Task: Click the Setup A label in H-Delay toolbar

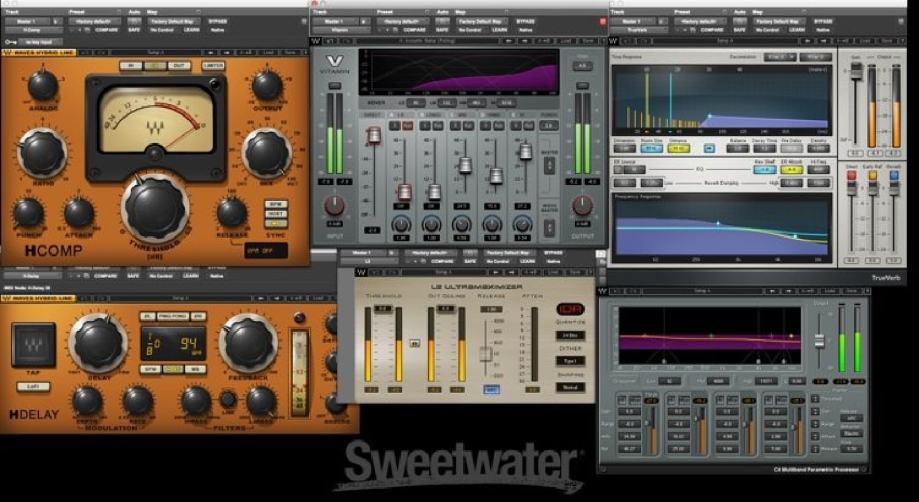Action: [179, 298]
